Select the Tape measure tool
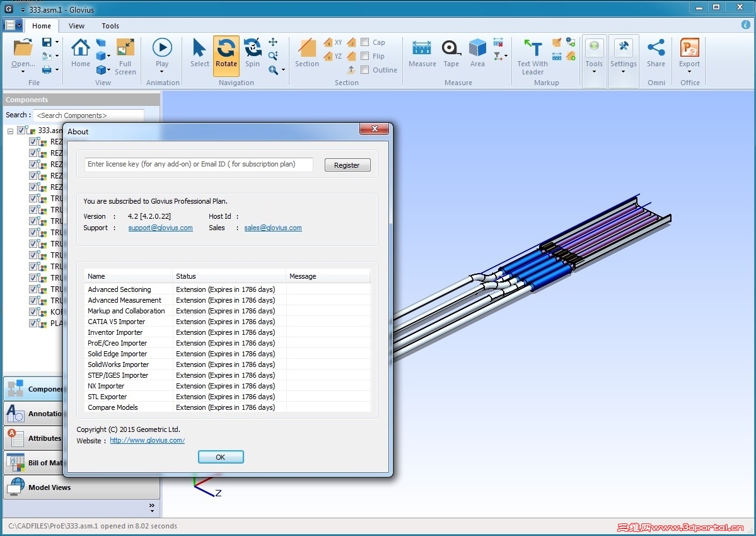Image resolution: width=756 pixels, height=536 pixels. (x=451, y=48)
